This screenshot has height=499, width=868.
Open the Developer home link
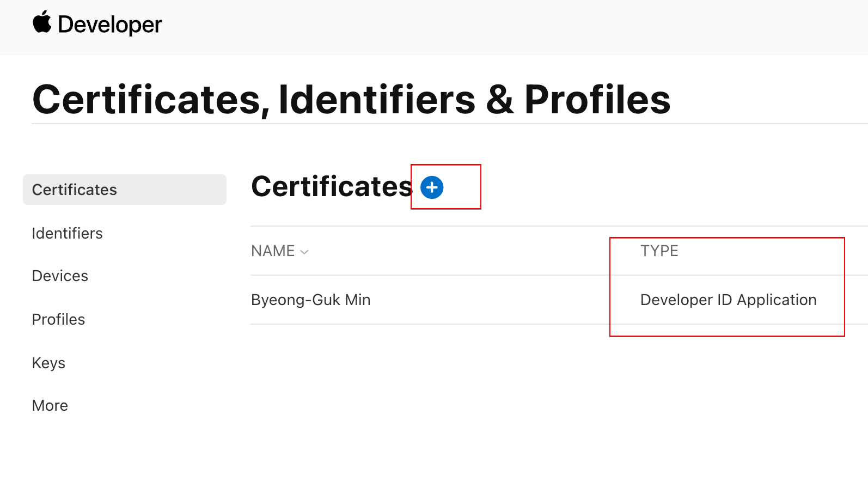97,24
